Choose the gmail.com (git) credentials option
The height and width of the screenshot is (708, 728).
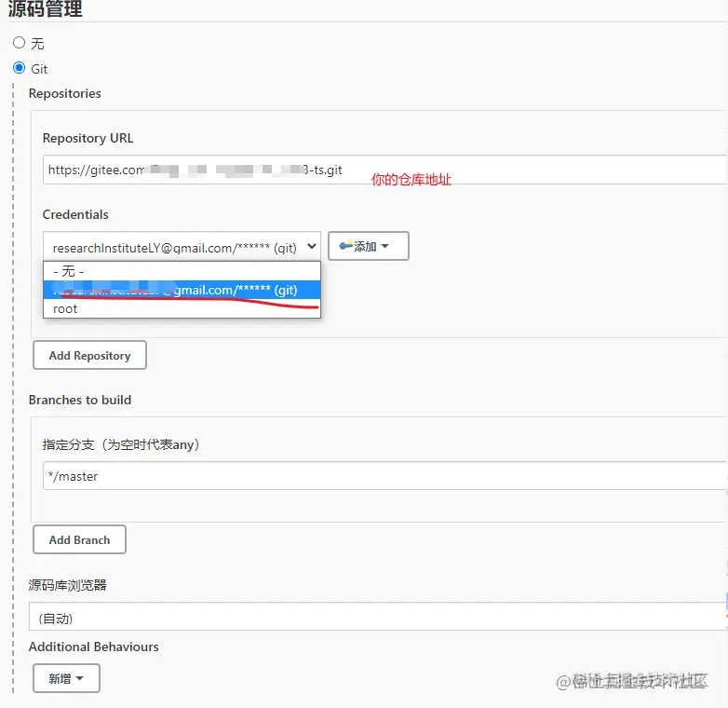(182, 290)
